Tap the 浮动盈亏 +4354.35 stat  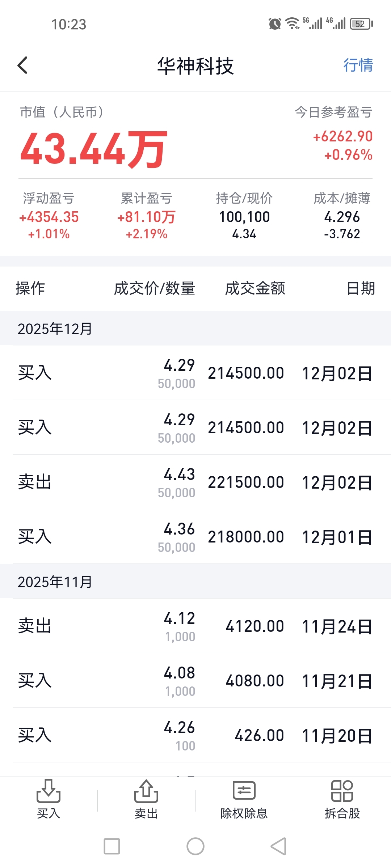(49, 216)
